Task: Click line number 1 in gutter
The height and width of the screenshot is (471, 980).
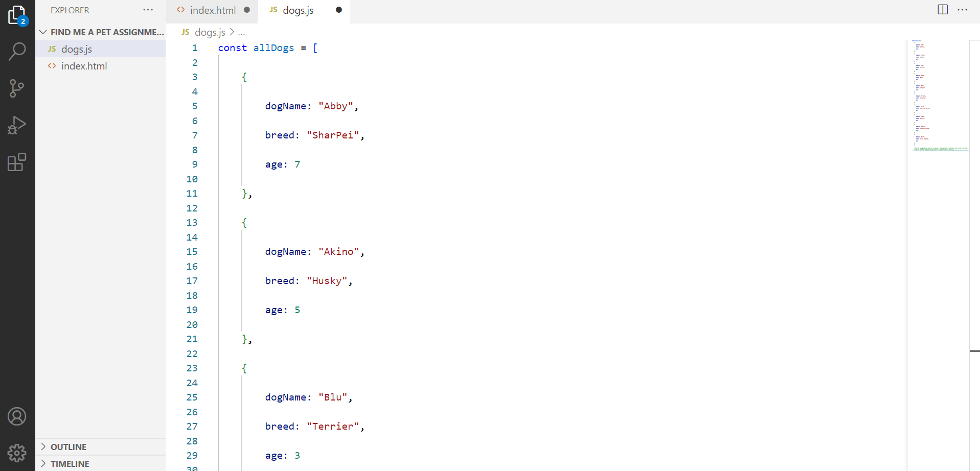Action: coord(195,48)
